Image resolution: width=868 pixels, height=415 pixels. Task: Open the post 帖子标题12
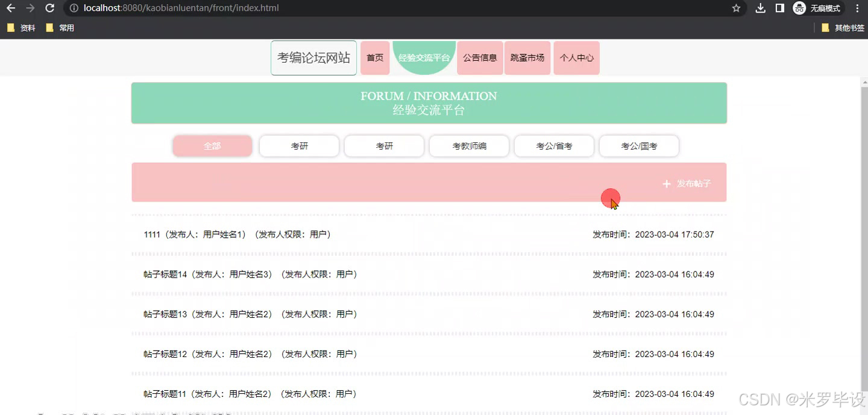tap(429, 354)
